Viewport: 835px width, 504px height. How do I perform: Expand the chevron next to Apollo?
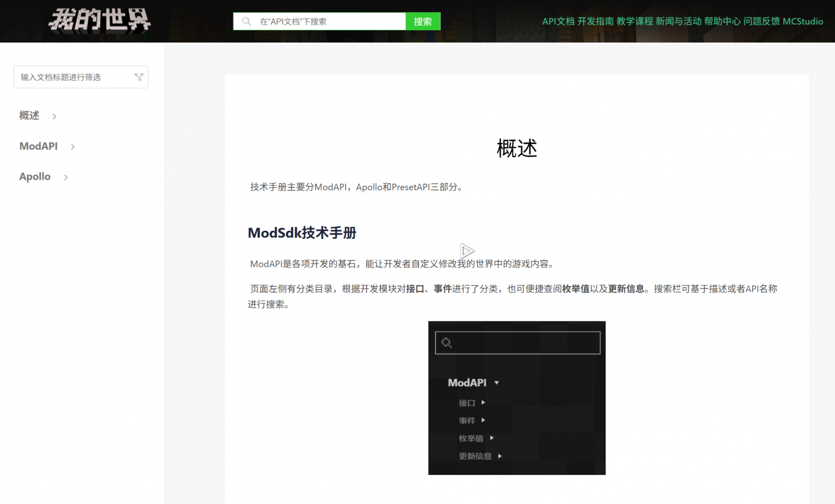[x=66, y=177]
